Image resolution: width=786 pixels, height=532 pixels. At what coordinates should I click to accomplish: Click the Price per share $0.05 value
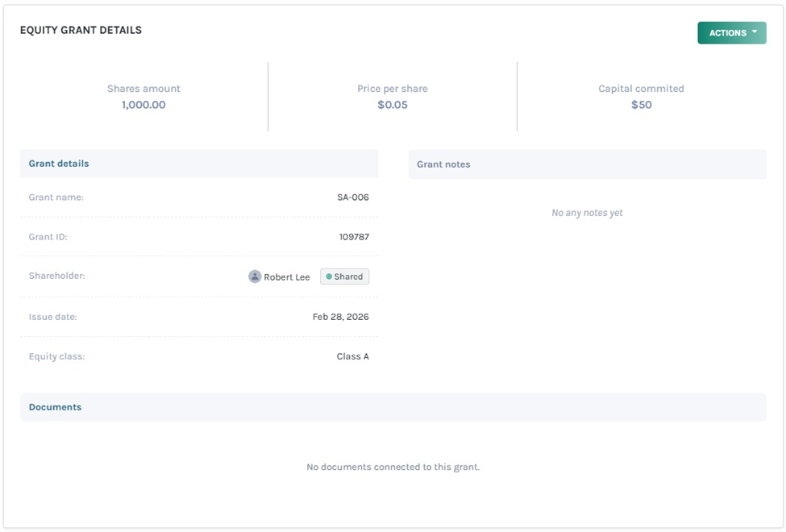[x=393, y=104]
